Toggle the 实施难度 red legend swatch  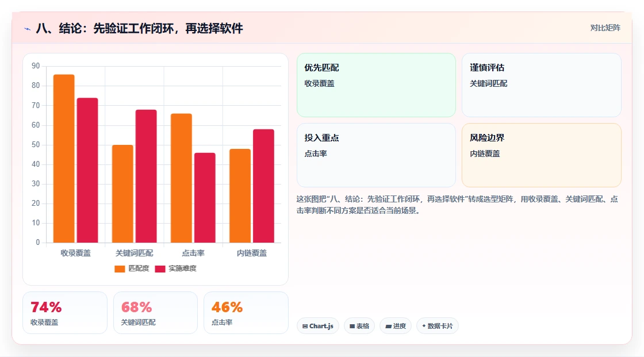(x=160, y=268)
